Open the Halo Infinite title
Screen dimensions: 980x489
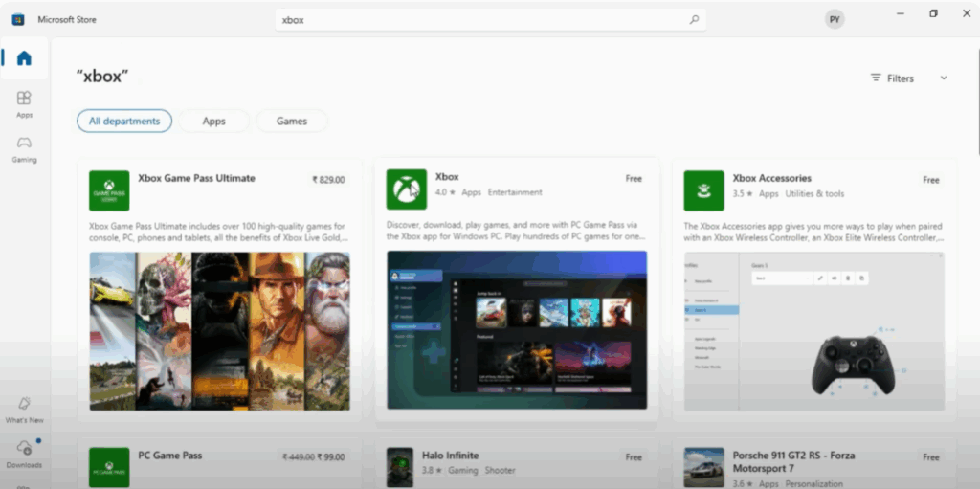tap(450, 456)
